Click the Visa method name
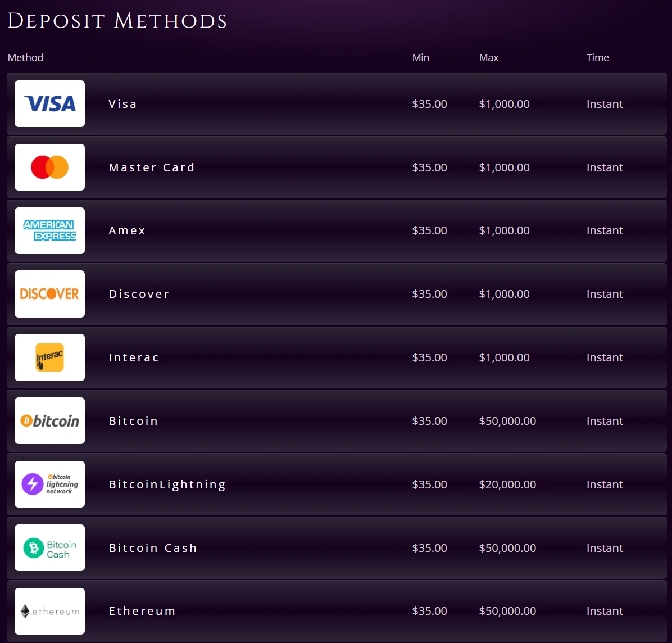This screenshot has height=643, width=672. 122,104
